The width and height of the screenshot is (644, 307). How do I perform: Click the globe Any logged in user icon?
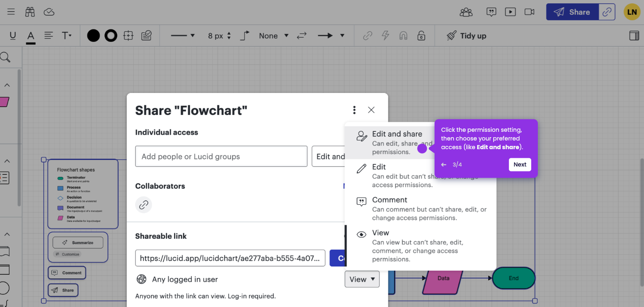click(141, 279)
